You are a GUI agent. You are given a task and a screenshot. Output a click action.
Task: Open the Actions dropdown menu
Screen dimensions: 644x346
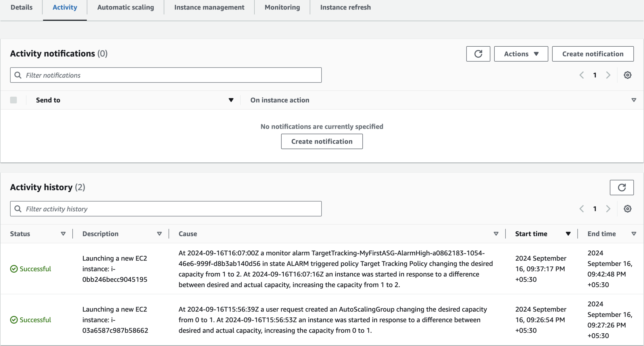click(x=521, y=54)
